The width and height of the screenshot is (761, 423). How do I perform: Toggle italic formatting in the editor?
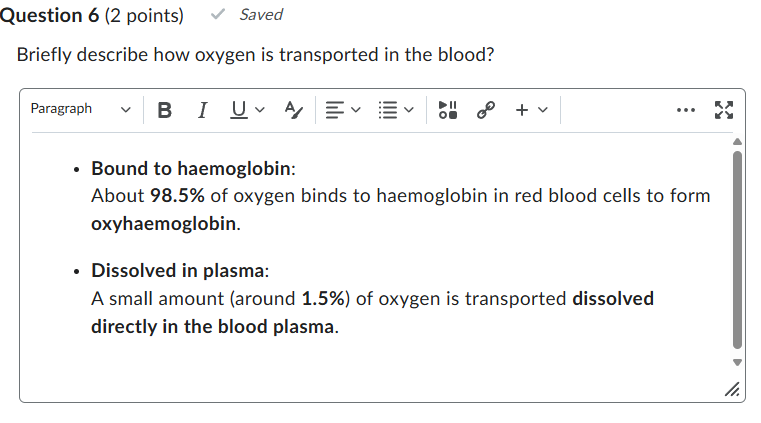click(x=203, y=110)
